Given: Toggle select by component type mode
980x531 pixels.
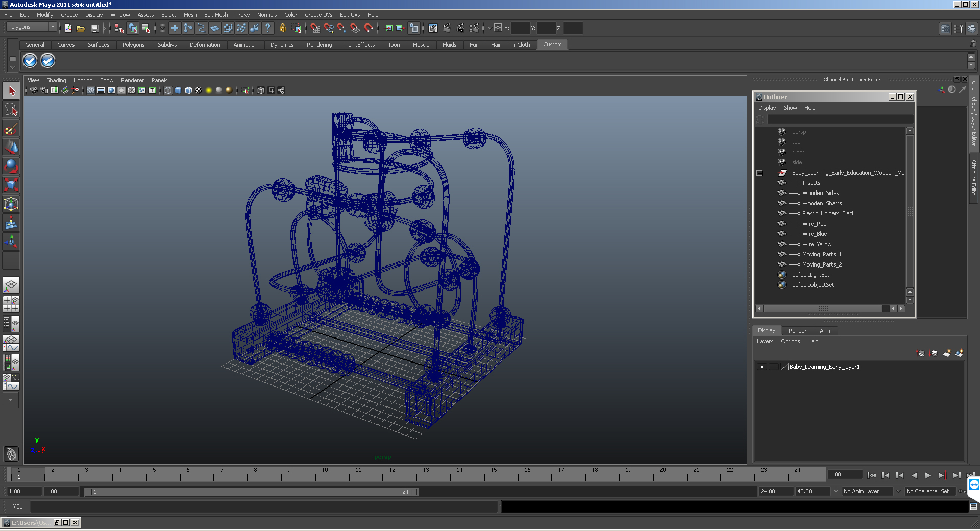Looking at the screenshot, I should coord(146,28).
